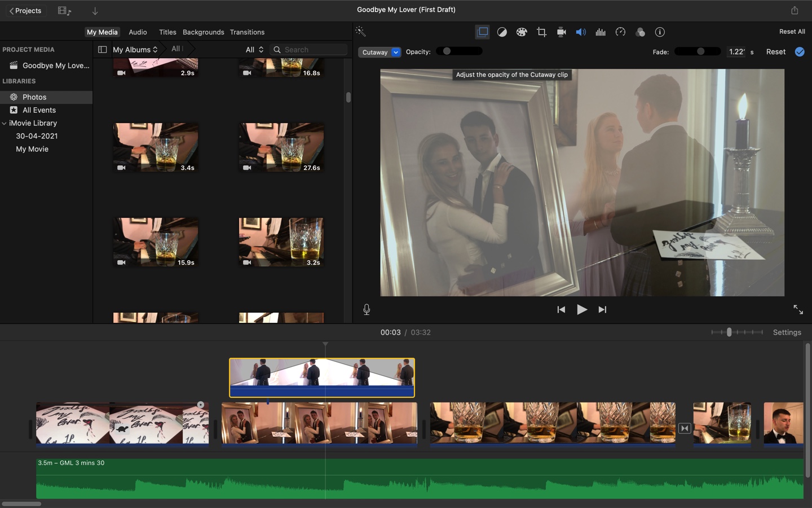Click the Import media down arrow

click(x=95, y=11)
